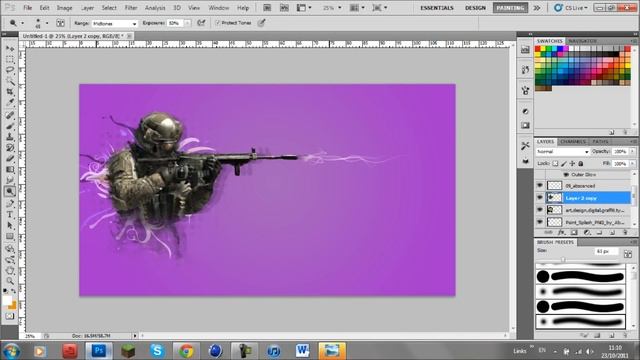Select the Crop tool
The height and width of the screenshot is (360, 640).
(x=10, y=92)
